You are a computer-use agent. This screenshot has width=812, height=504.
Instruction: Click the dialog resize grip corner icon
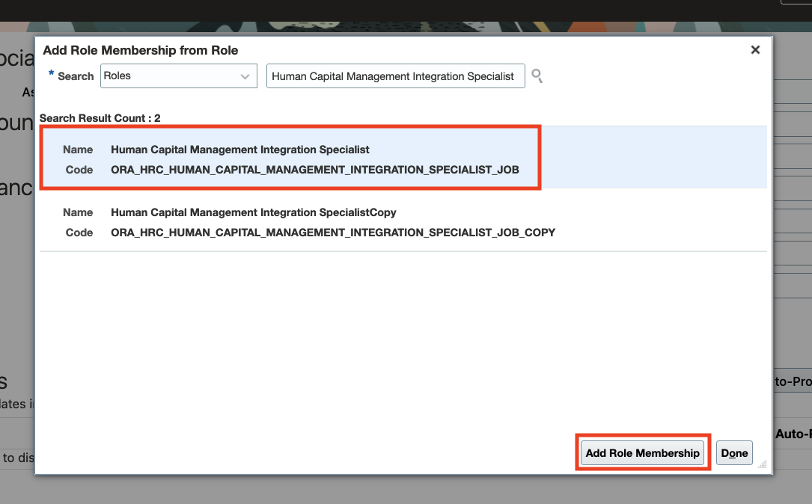(x=763, y=464)
